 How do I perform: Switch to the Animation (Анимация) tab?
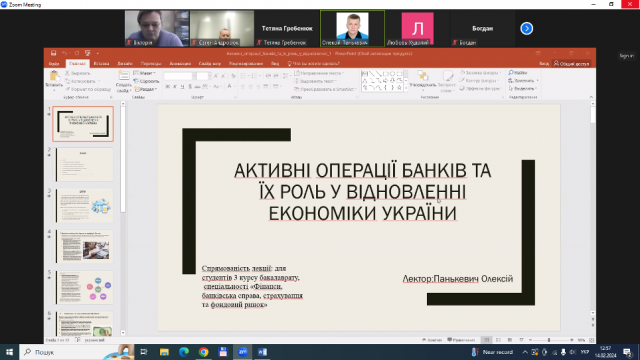[180, 64]
